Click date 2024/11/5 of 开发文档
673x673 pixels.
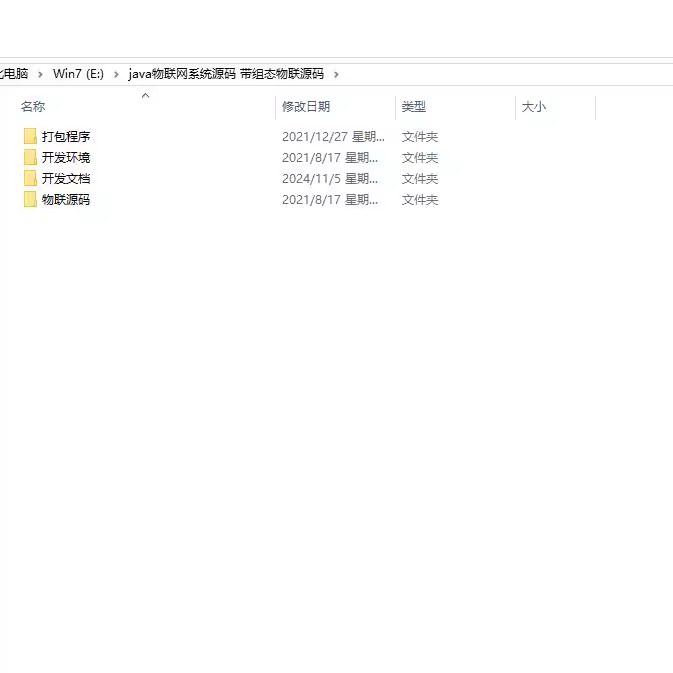coord(330,179)
